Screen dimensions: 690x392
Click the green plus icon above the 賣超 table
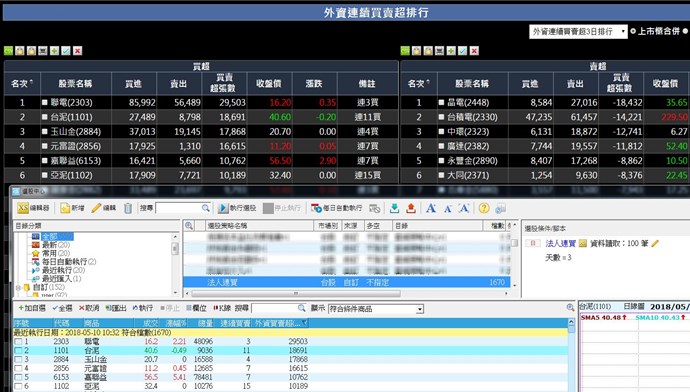[x=451, y=51]
